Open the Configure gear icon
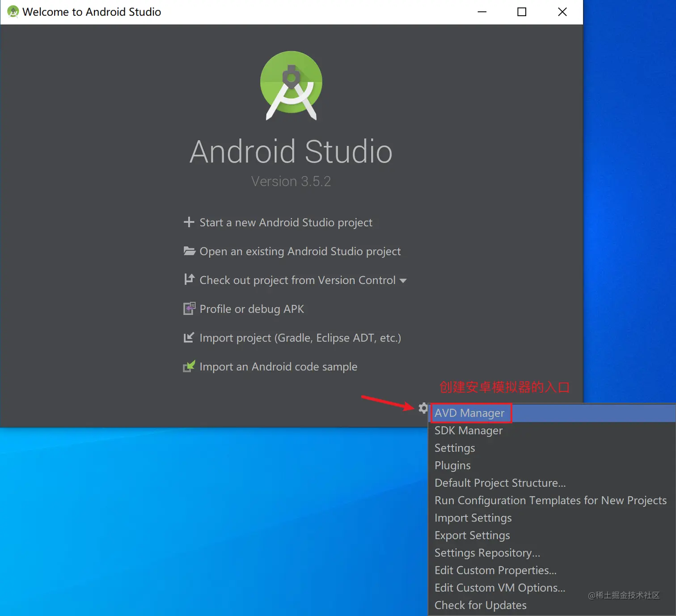 click(x=423, y=408)
